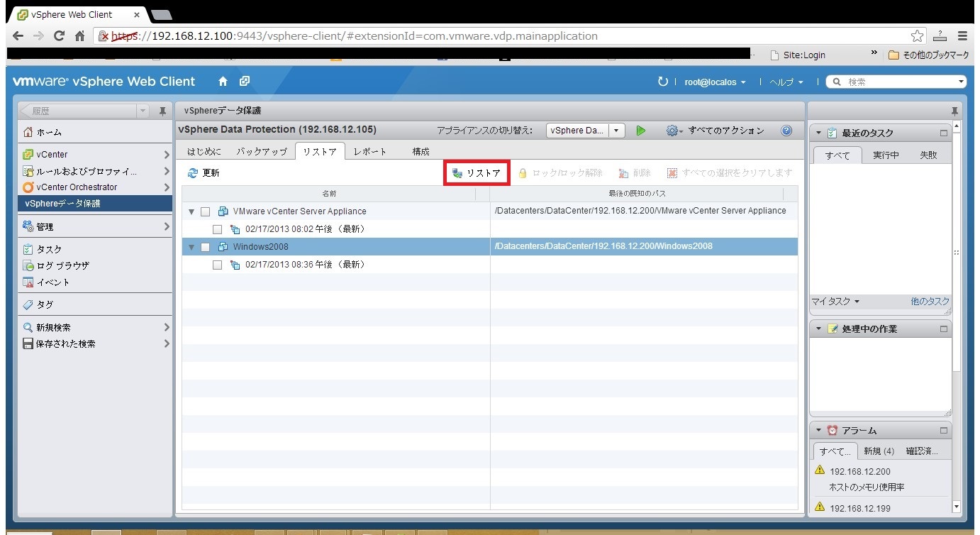Switch to the バックアップ tab
980x535 pixels.
tap(262, 152)
